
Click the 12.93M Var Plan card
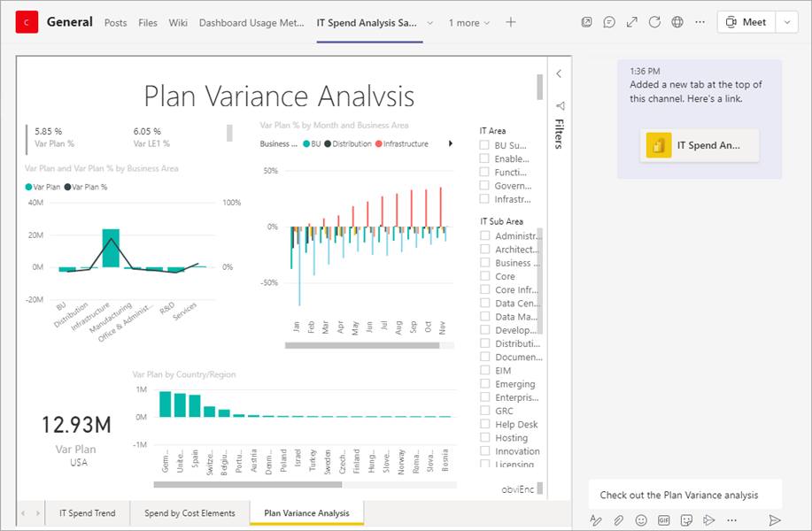pos(76,439)
